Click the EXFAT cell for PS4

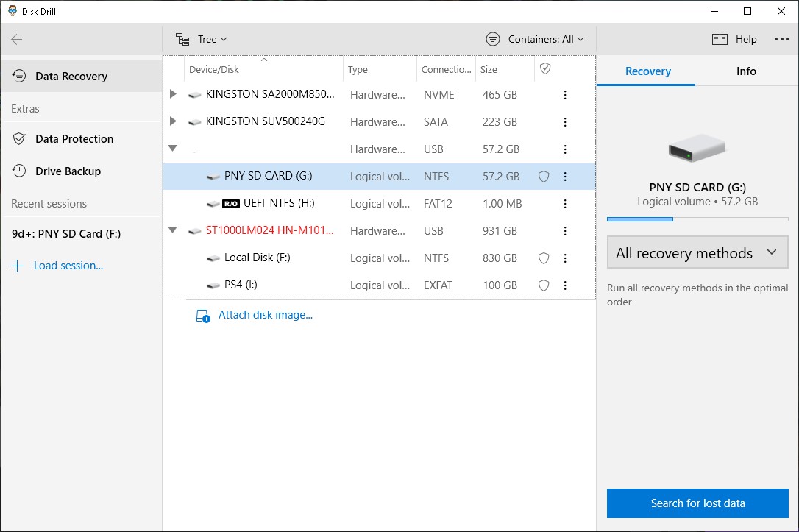(x=438, y=285)
